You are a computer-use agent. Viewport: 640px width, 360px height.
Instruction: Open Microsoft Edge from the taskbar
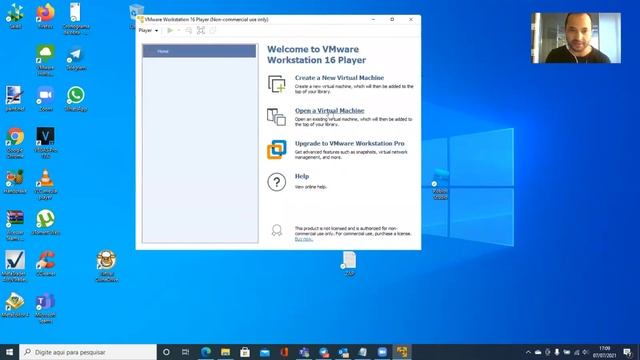pyautogui.click(x=206, y=352)
